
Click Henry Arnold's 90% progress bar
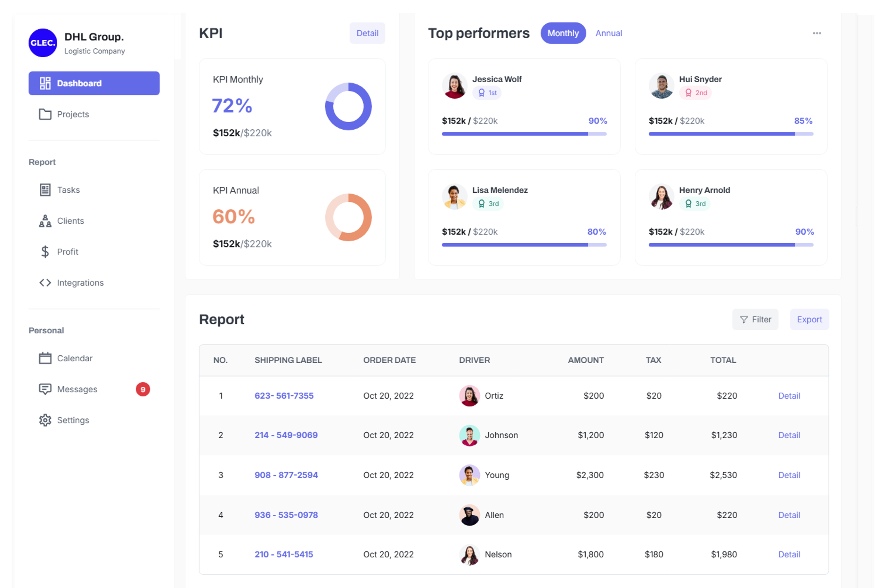click(731, 245)
